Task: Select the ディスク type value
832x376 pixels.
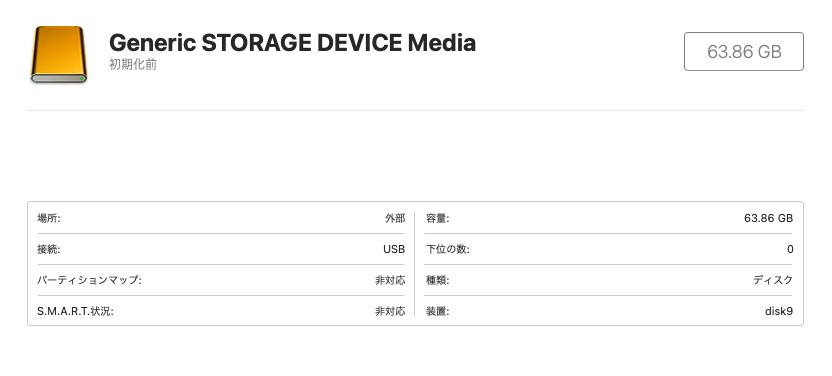Action: pos(773,280)
